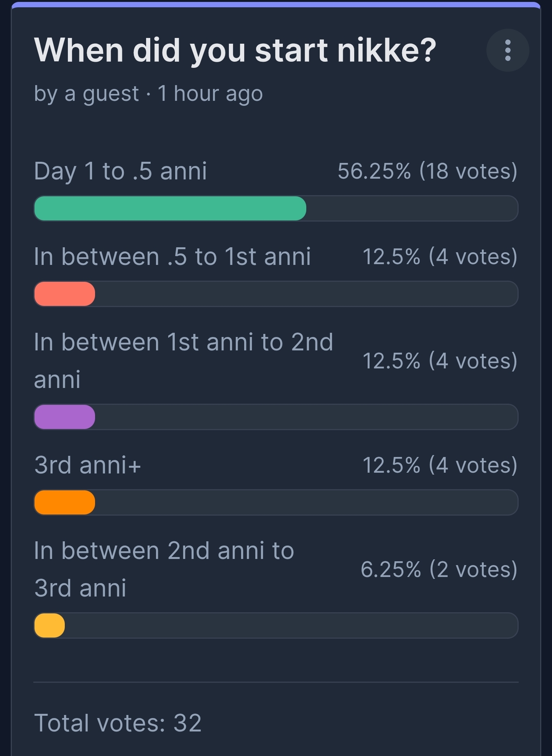Click the "by a guest" author text
Screen dimensions: 552x756
tap(86, 94)
